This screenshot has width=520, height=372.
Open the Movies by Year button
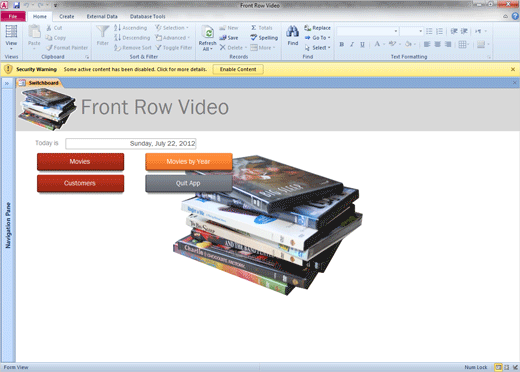pos(189,162)
